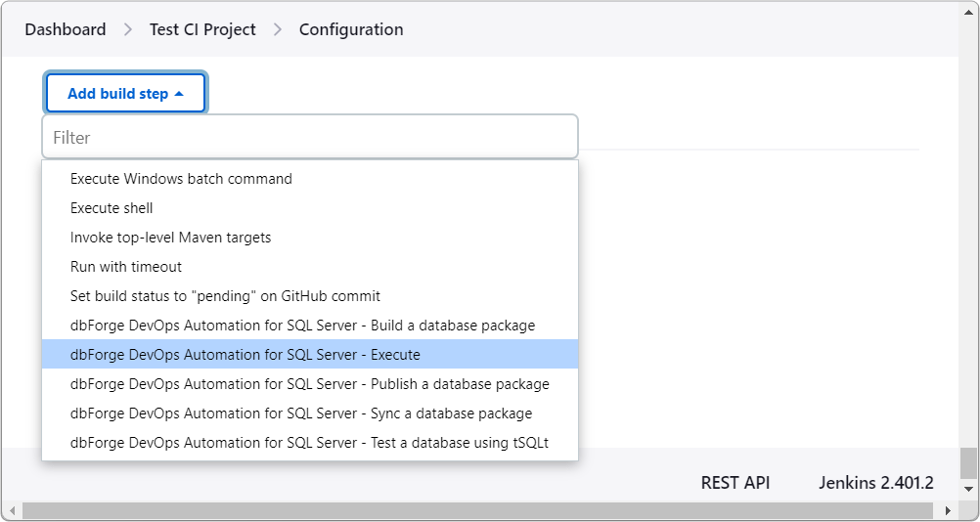Image resolution: width=980 pixels, height=522 pixels.
Task: Select Execute Windows batch command
Action: click(x=181, y=179)
